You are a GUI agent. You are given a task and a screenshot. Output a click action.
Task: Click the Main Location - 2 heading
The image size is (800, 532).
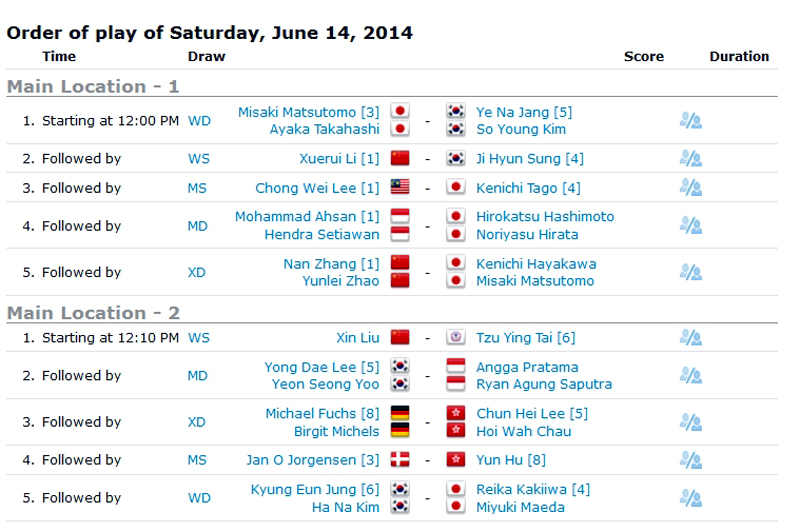(x=93, y=313)
